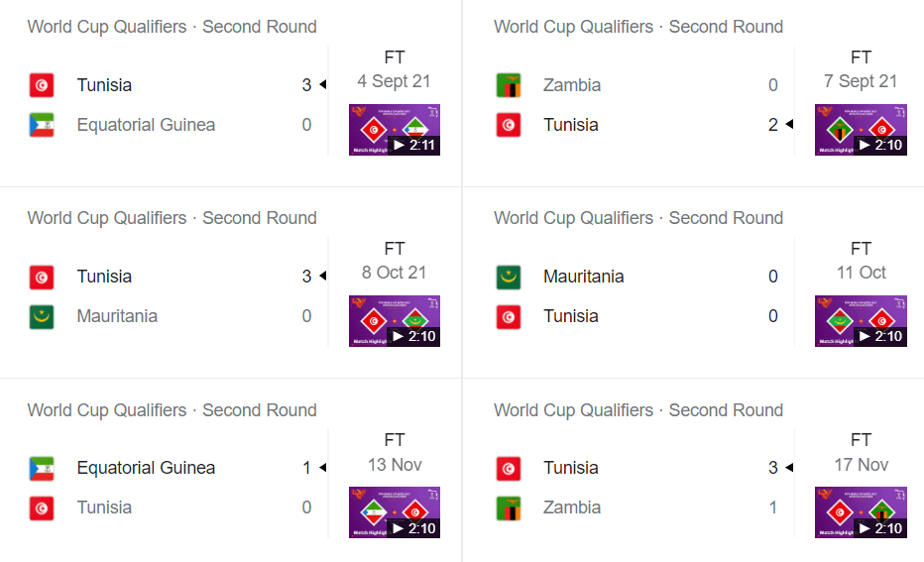This screenshot has width=924, height=562.
Task: Select Mauritania team name in 11 Oct match
Action: tap(583, 277)
